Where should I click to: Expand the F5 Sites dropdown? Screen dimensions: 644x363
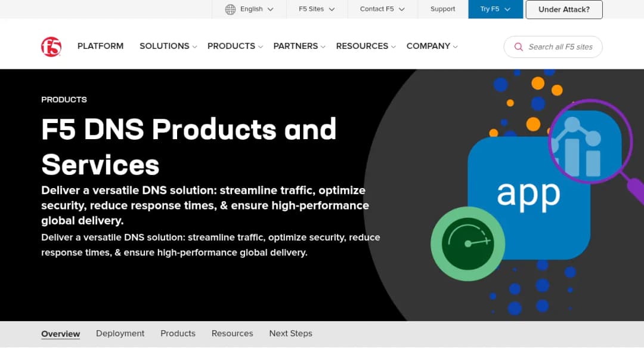click(x=317, y=9)
